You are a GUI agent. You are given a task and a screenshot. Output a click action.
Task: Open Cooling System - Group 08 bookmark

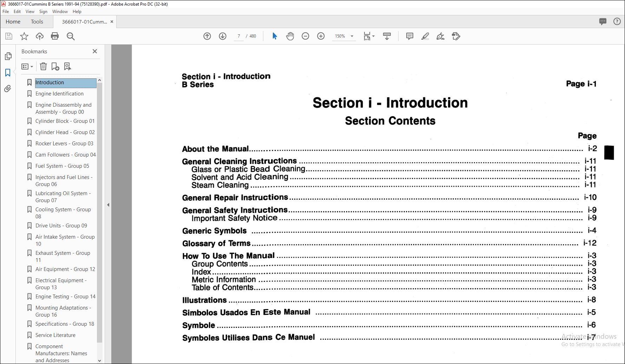(63, 213)
